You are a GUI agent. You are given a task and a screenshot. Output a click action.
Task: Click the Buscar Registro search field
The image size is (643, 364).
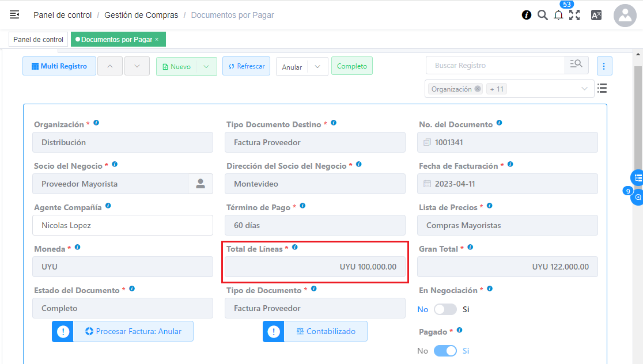pyautogui.click(x=496, y=66)
